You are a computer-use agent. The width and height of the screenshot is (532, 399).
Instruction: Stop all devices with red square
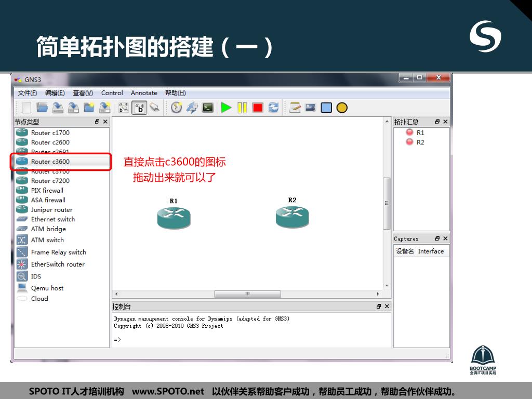(x=258, y=108)
